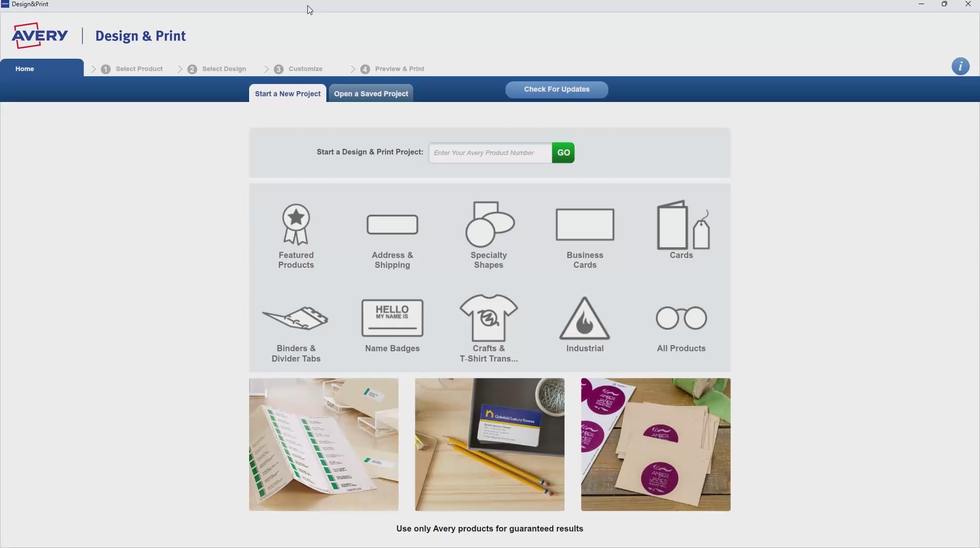Open the round purple labels photo
Image resolution: width=980 pixels, height=548 pixels.
656,444
